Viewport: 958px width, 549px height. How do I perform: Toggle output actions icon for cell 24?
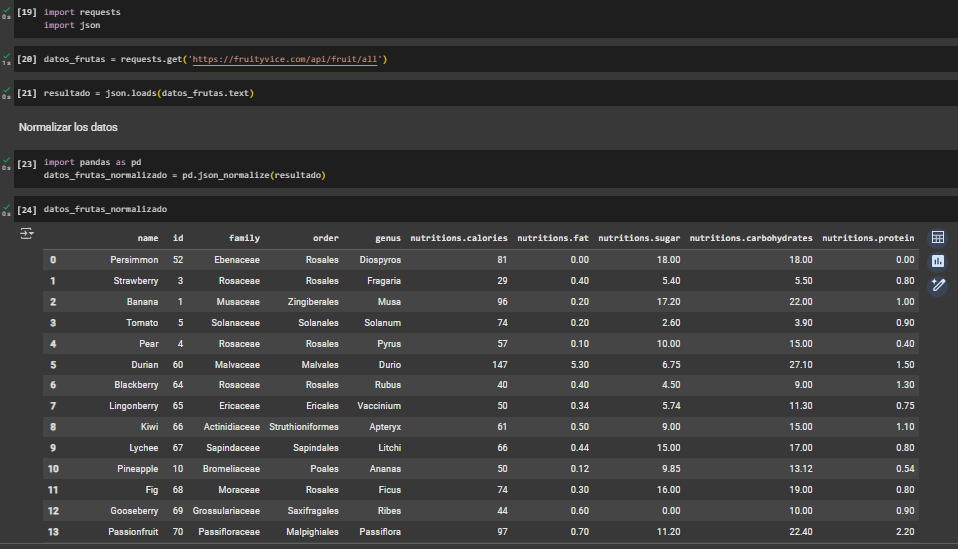click(26, 233)
